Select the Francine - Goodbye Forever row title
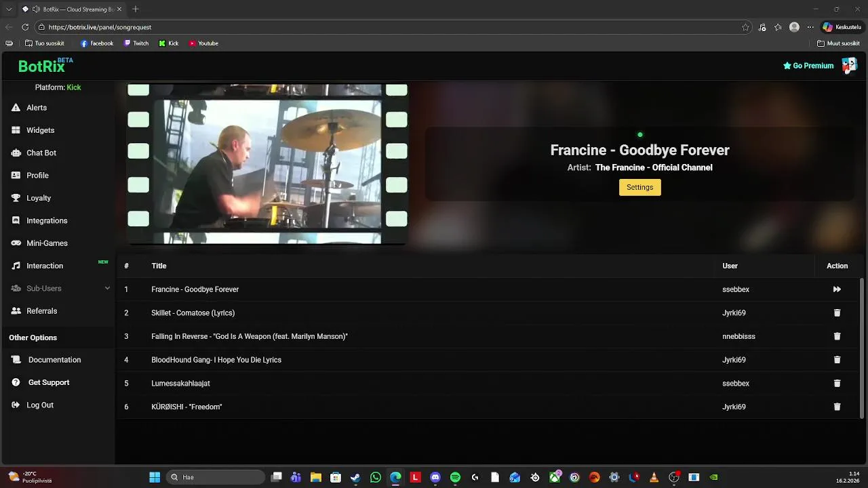This screenshot has width=868, height=488. coord(195,289)
